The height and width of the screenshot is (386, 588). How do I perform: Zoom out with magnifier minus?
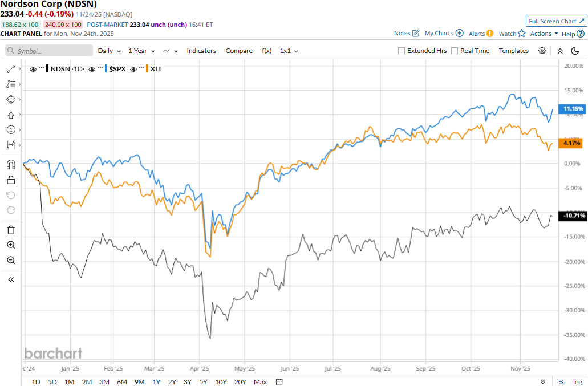(x=11, y=260)
